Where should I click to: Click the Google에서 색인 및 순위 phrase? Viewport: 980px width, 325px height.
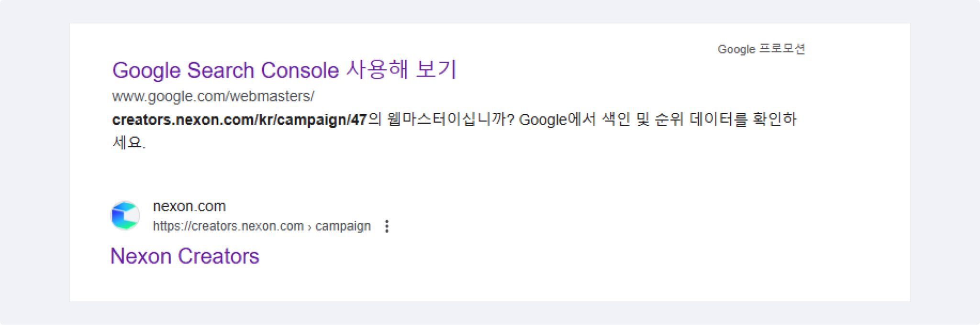point(601,119)
